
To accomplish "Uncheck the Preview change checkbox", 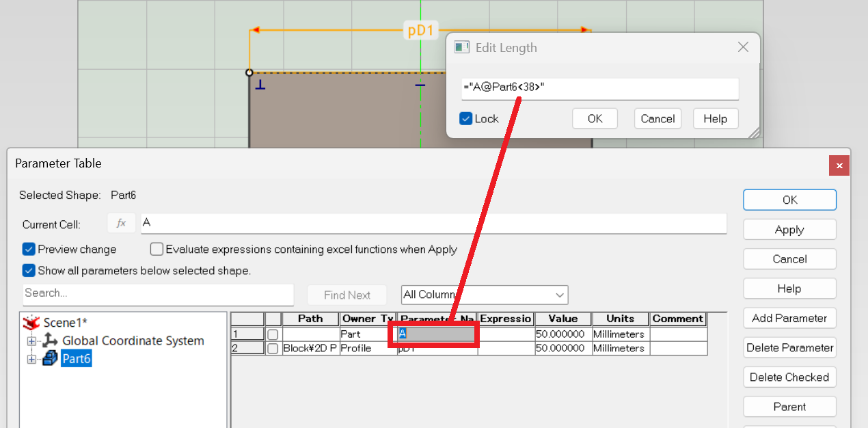I will coord(29,250).
